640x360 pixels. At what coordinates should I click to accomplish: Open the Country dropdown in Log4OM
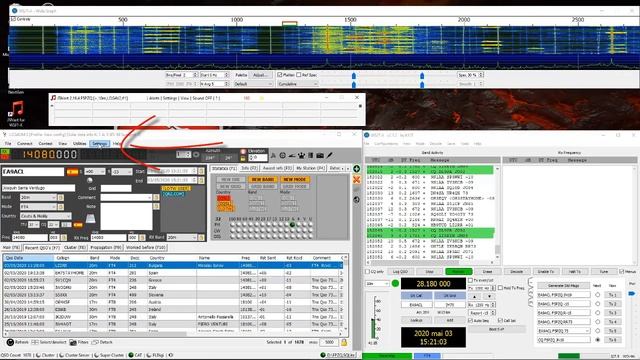click(x=45, y=216)
